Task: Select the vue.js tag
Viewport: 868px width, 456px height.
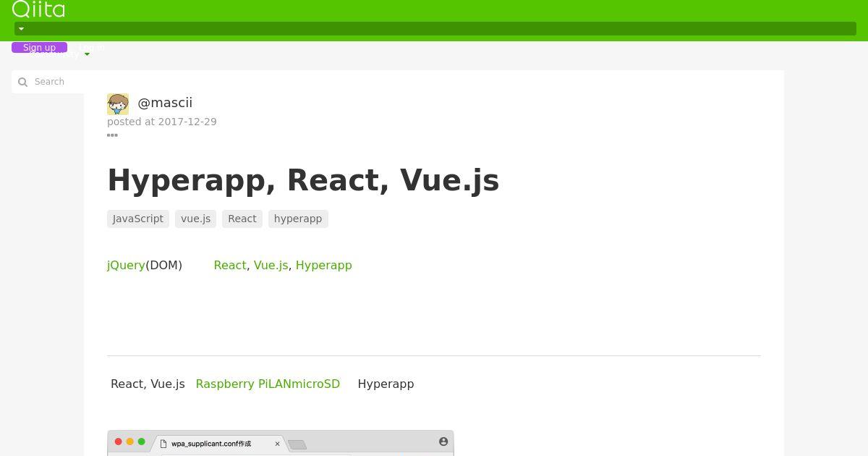Action: click(x=195, y=219)
